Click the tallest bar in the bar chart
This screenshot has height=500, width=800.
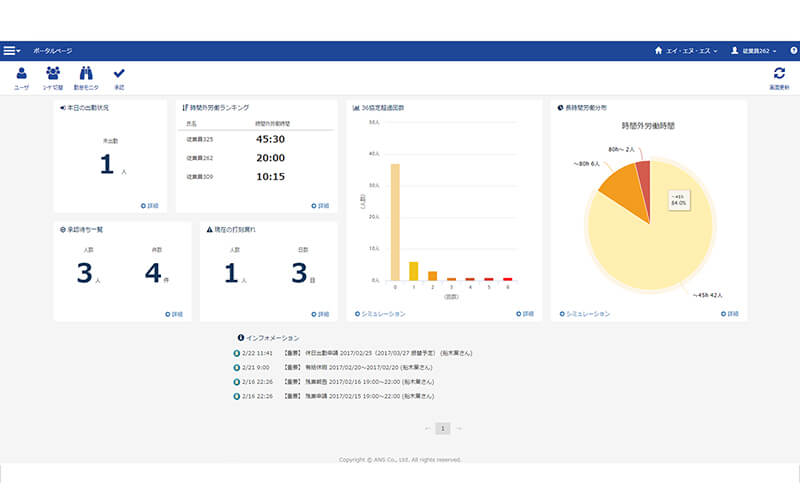[x=395, y=221]
